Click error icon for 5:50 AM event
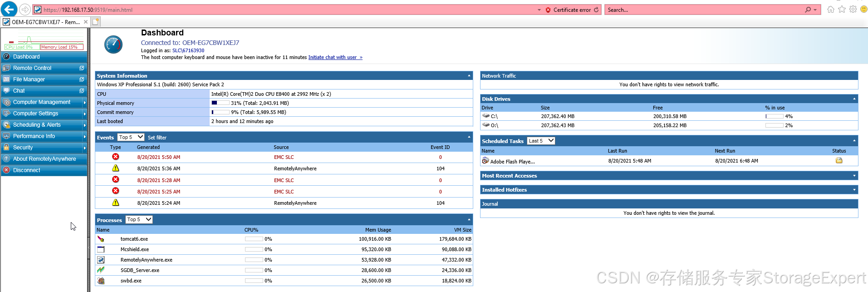 [116, 157]
